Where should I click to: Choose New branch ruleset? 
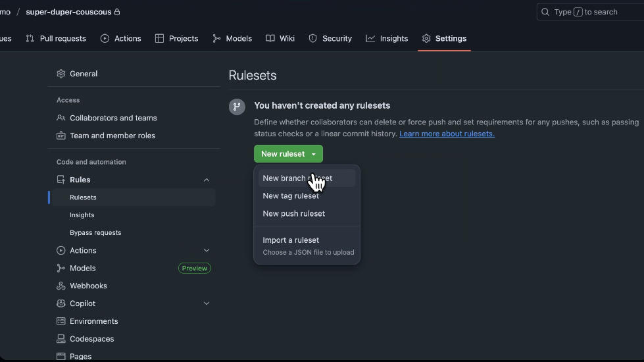pyautogui.click(x=307, y=178)
